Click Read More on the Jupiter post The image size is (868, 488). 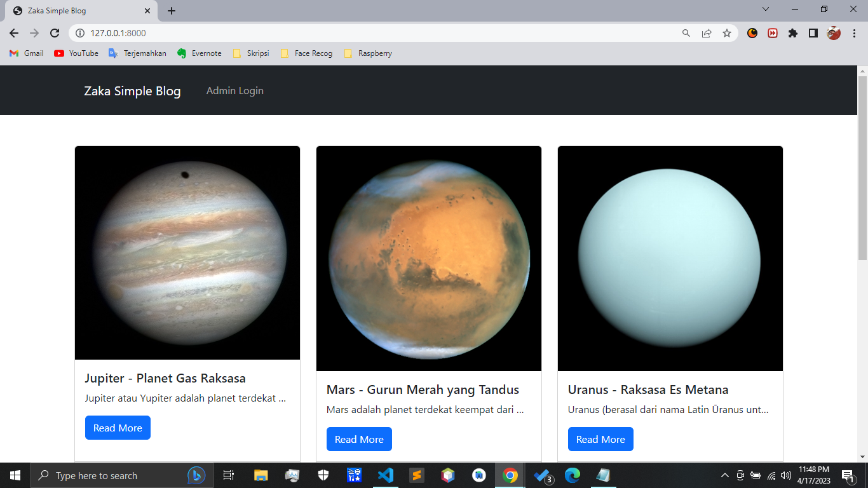(x=118, y=428)
